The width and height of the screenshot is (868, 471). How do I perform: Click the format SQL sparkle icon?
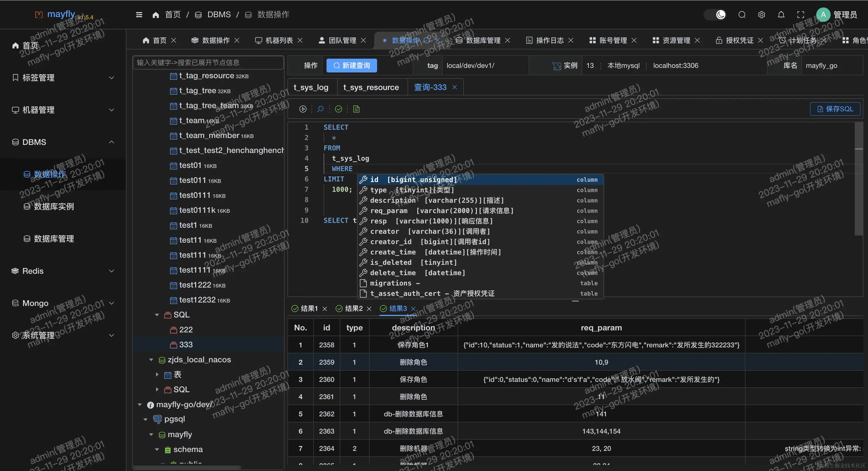click(x=320, y=109)
